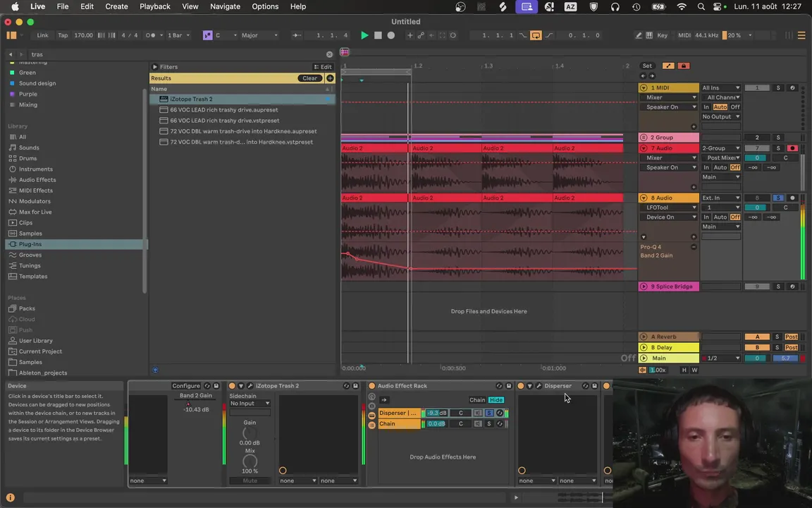Clear the browser search field
Viewport: 812px width, 508px height.
coord(329,54)
